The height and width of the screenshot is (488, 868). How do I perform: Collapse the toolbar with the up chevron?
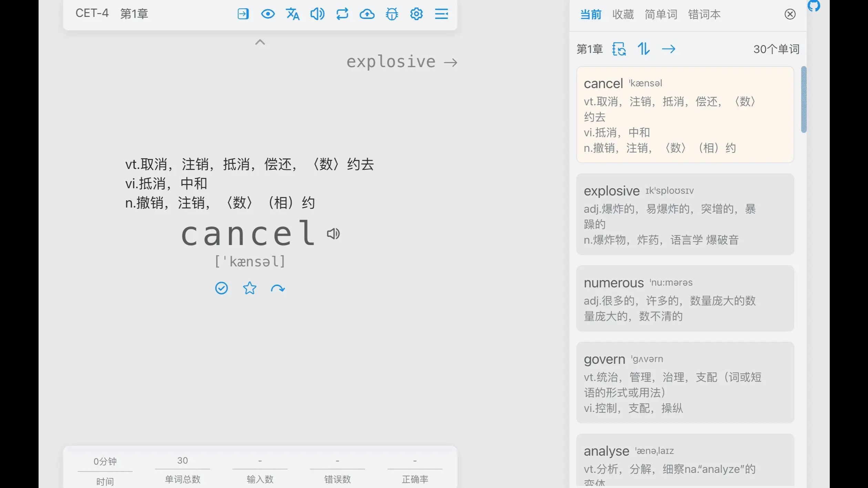point(260,42)
